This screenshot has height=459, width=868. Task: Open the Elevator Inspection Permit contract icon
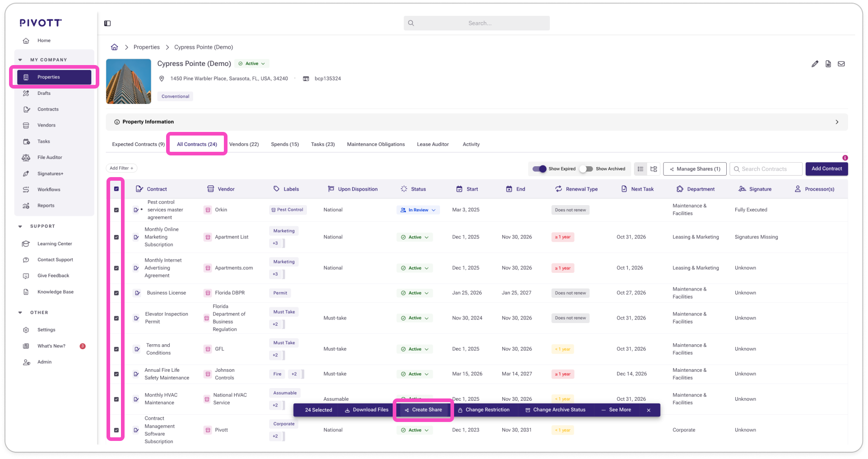coord(136,318)
